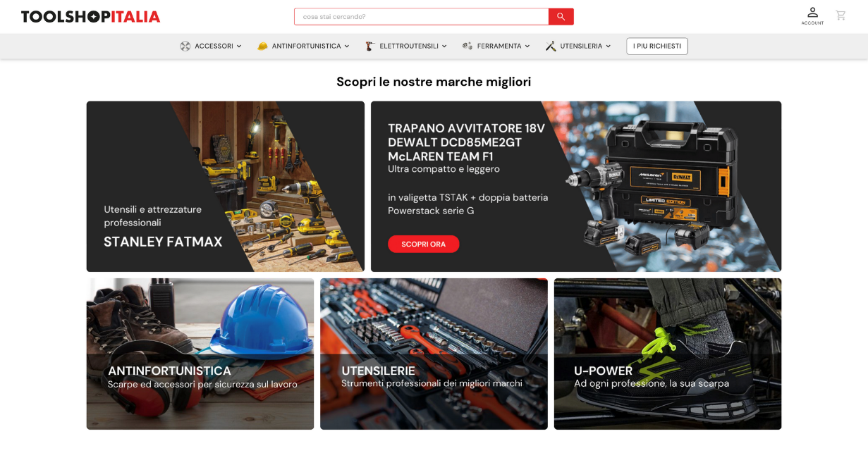Click the drill icon for Elettroutensili
Viewport: 868px width, 453px height.
(369, 46)
